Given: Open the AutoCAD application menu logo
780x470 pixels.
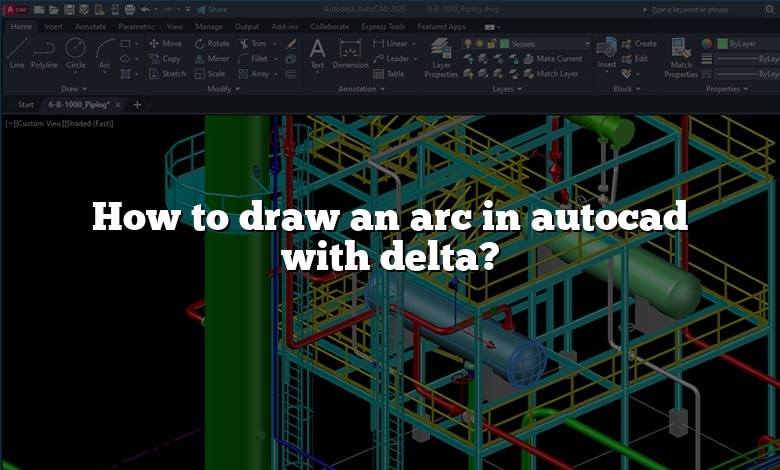Looking at the screenshot, I should [x=16, y=9].
